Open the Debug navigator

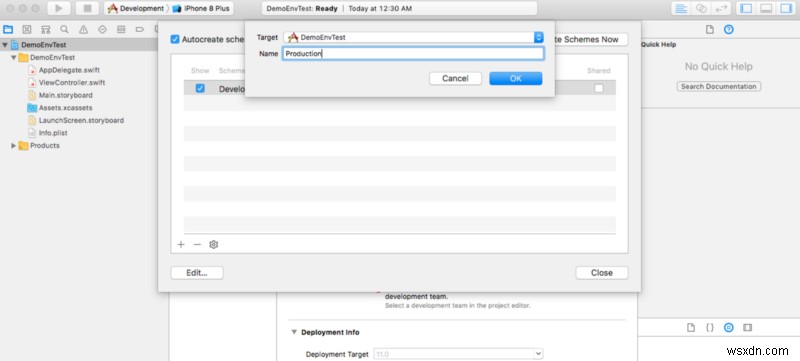pyautogui.click(x=121, y=30)
